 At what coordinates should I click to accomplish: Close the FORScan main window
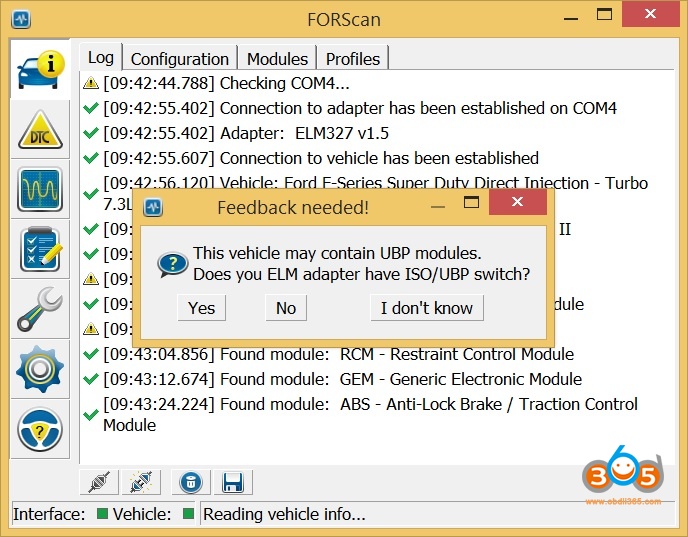coord(650,14)
